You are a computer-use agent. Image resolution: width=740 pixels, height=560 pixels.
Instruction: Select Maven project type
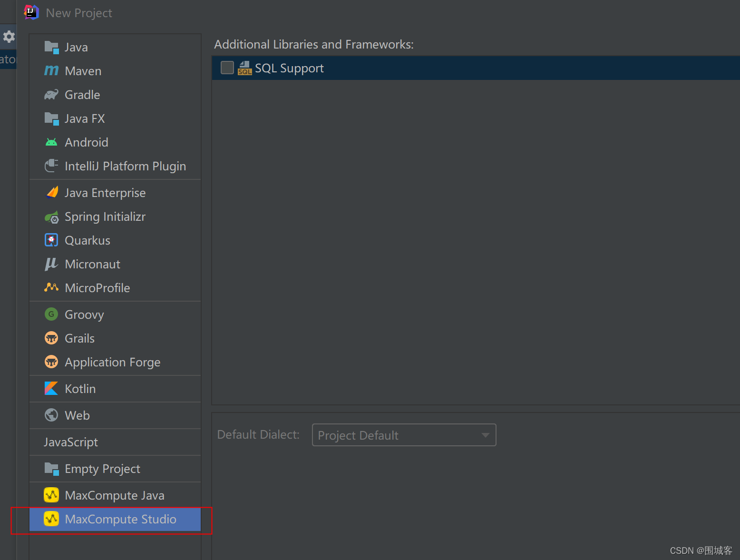(115, 71)
